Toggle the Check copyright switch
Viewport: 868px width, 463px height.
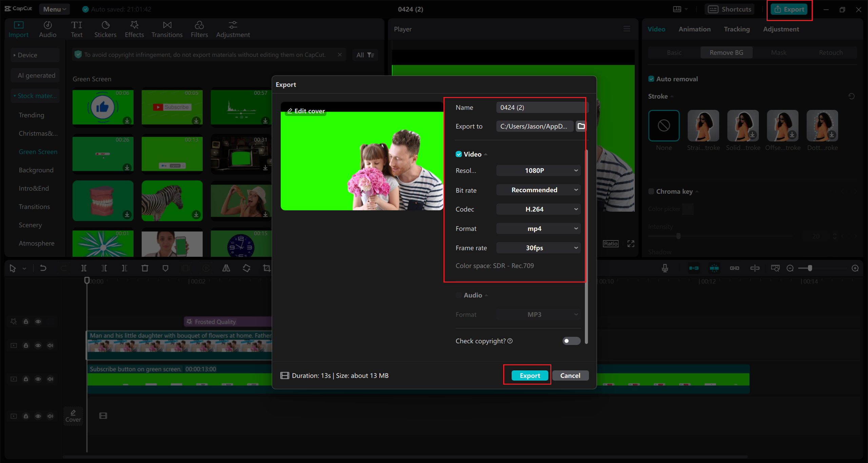pyautogui.click(x=571, y=341)
